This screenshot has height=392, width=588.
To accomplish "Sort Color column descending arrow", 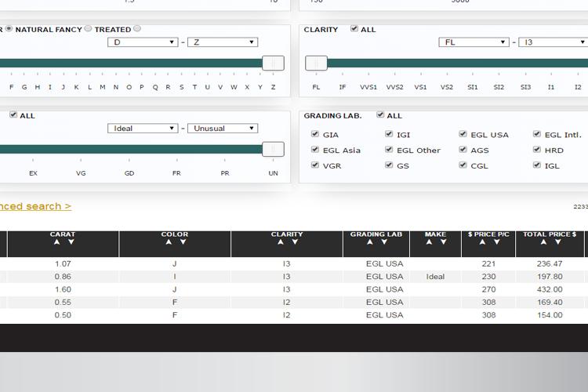I will [183, 242].
